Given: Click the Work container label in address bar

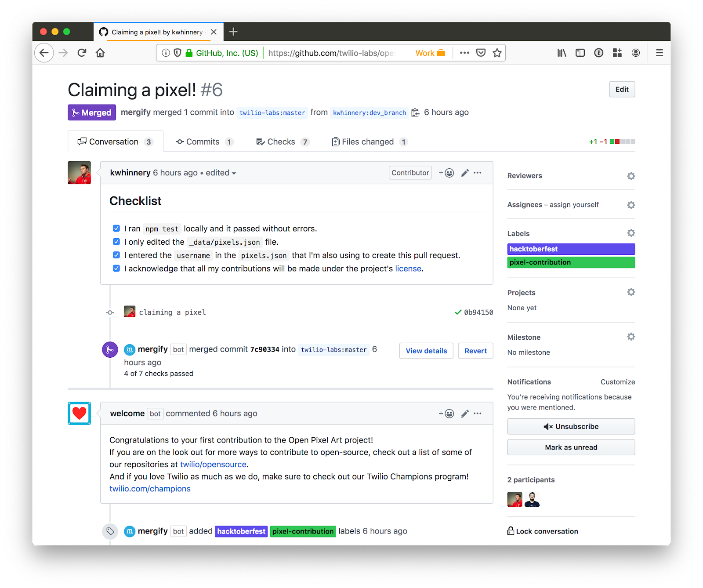Looking at the screenshot, I should click(430, 53).
